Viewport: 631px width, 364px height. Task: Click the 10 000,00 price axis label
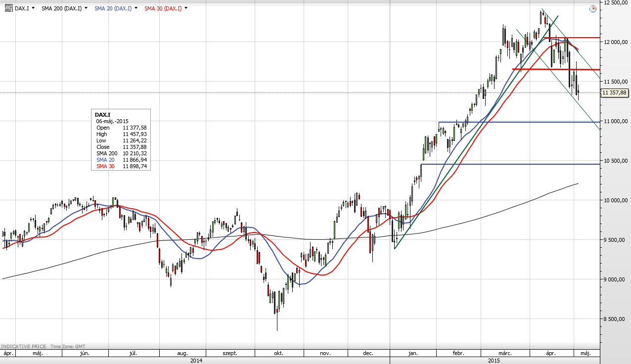[615, 200]
